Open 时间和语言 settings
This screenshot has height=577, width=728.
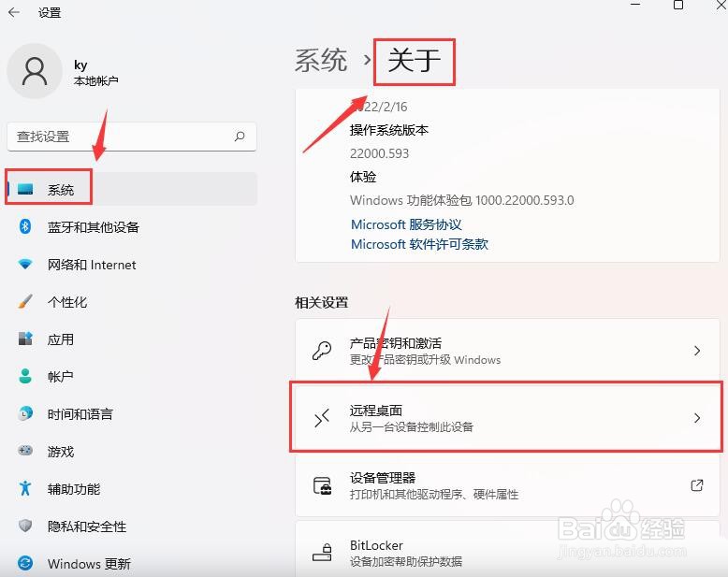(131, 413)
